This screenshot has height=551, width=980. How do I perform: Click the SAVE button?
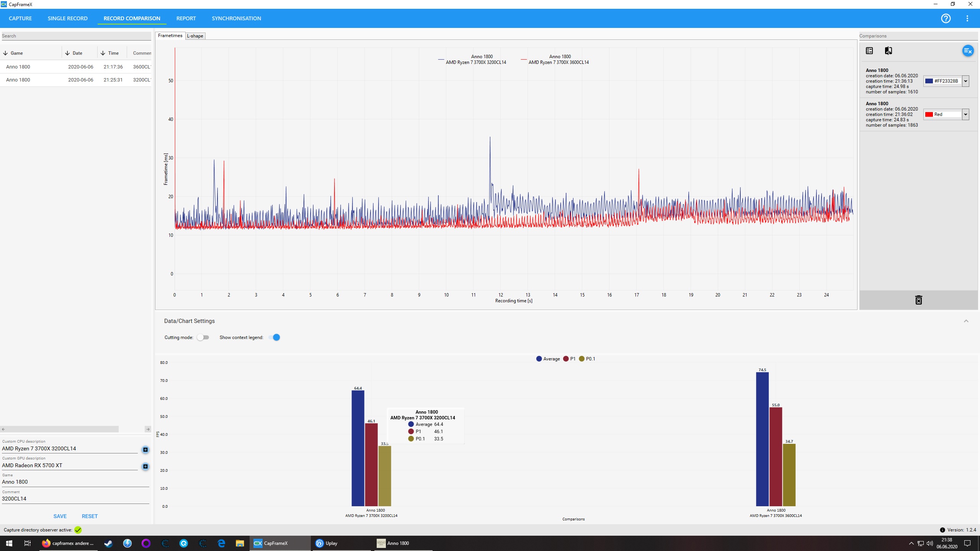(x=60, y=516)
